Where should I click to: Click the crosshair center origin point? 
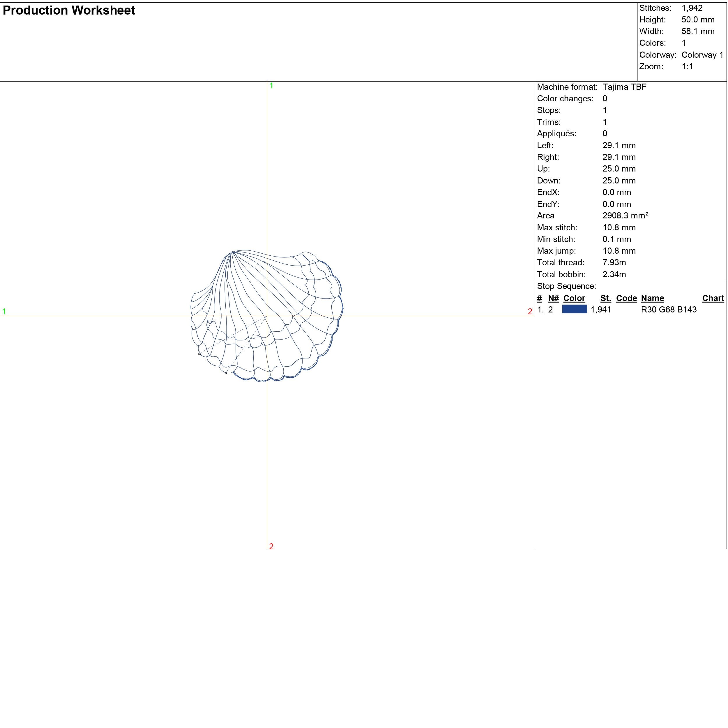267,316
